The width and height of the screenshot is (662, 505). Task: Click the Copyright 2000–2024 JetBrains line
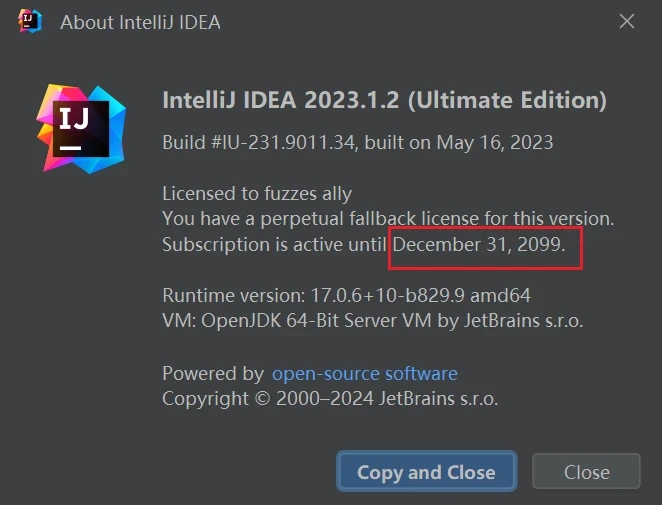click(330, 399)
